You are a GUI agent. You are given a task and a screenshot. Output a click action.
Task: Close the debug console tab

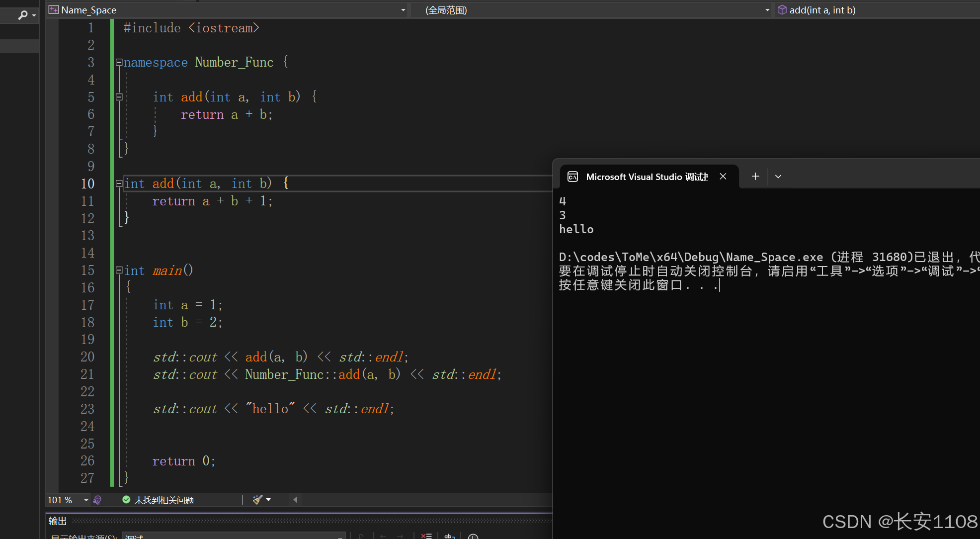(x=723, y=177)
